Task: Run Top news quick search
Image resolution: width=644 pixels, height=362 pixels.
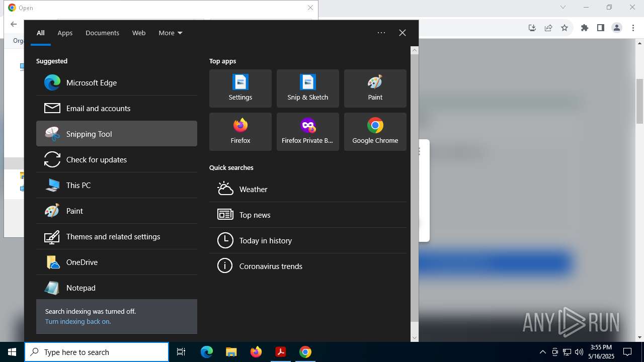Action: pos(308,215)
